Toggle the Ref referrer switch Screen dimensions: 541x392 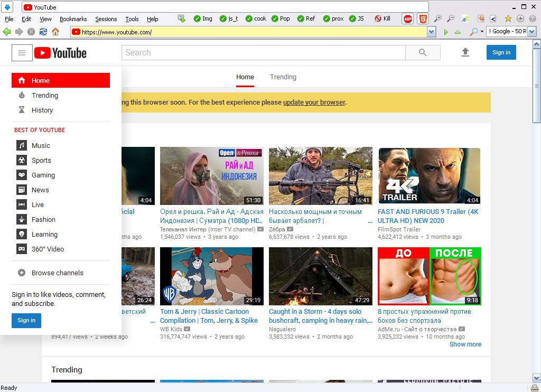point(306,18)
